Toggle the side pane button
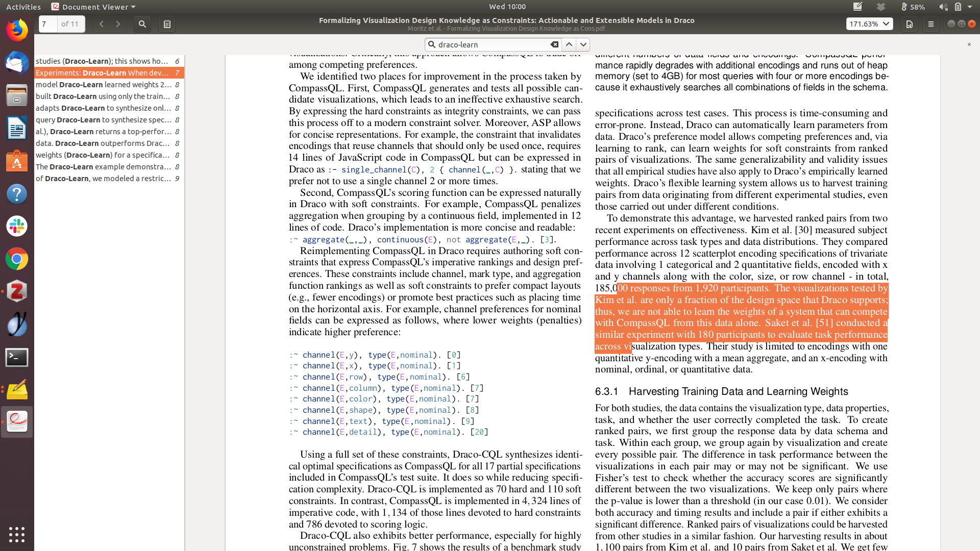The height and width of the screenshot is (551, 980). (x=167, y=24)
